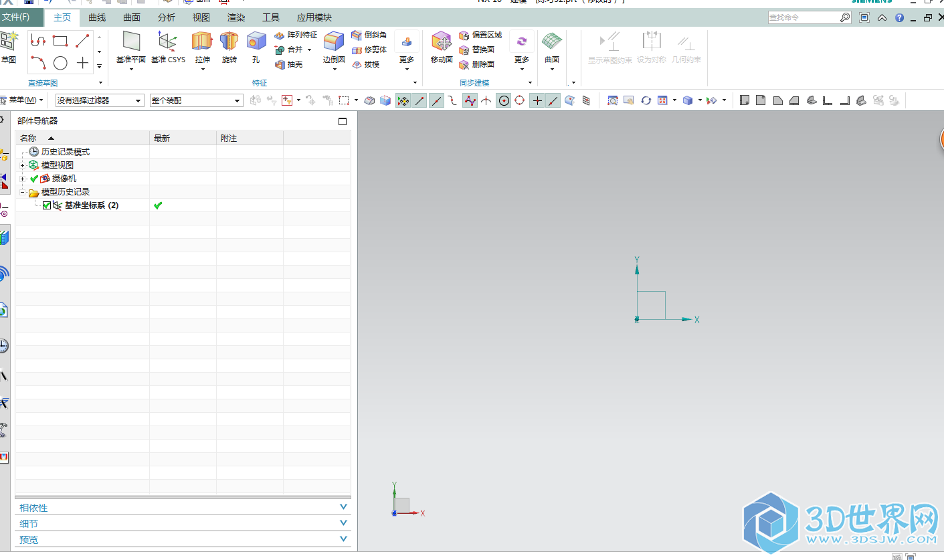The height and width of the screenshot is (560, 944).
Task: Open the Hole (孔) feature tool
Action: pos(256,48)
